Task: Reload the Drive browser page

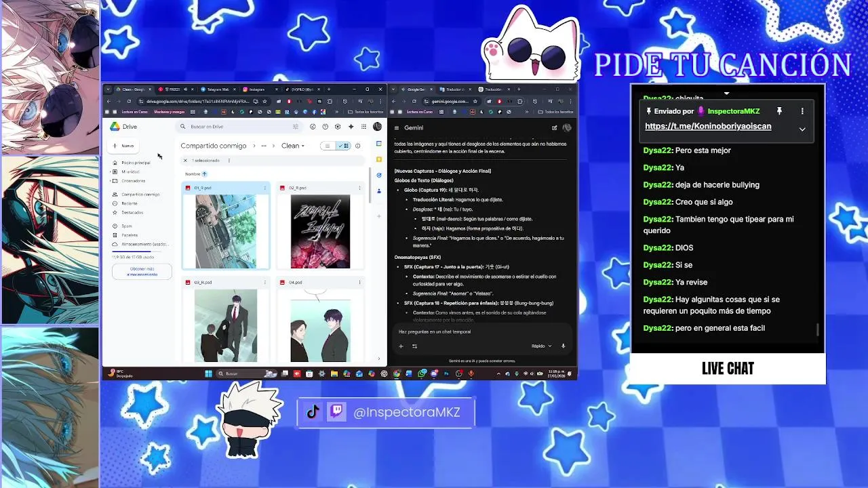Action: tap(129, 102)
